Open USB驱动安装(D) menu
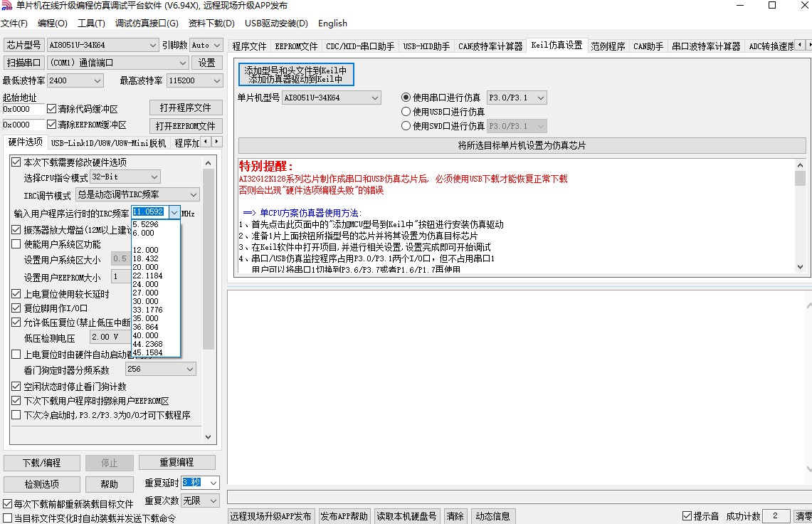 [276, 23]
